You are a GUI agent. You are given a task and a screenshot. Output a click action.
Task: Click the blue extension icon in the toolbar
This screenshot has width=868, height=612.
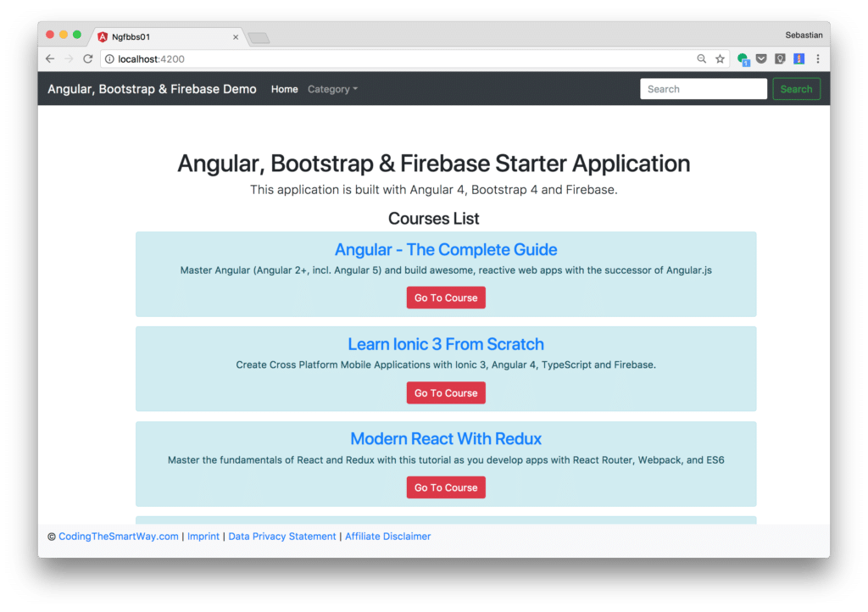click(798, 58)
